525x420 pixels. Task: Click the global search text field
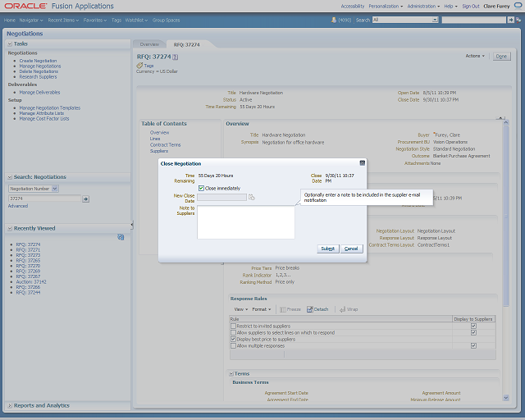[473, 20]
